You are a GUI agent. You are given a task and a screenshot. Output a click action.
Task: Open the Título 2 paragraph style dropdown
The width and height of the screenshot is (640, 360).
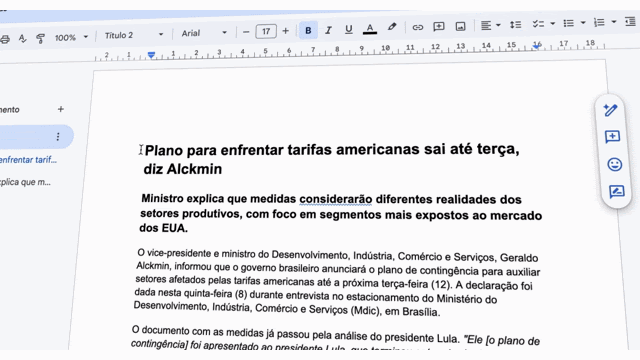tap(134, 35)
